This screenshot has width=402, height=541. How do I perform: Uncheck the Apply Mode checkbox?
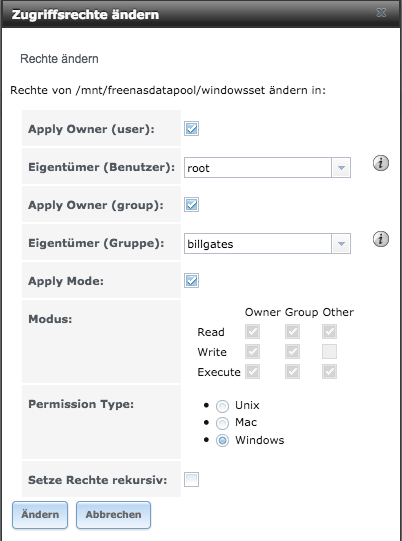click(x=191, y=281)
